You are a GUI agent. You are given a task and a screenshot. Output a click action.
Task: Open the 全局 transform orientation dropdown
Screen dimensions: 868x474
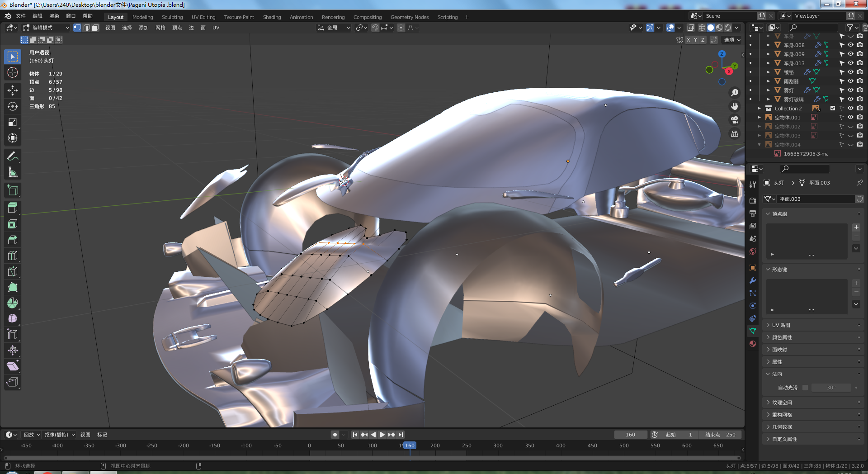tap(334, 28)
